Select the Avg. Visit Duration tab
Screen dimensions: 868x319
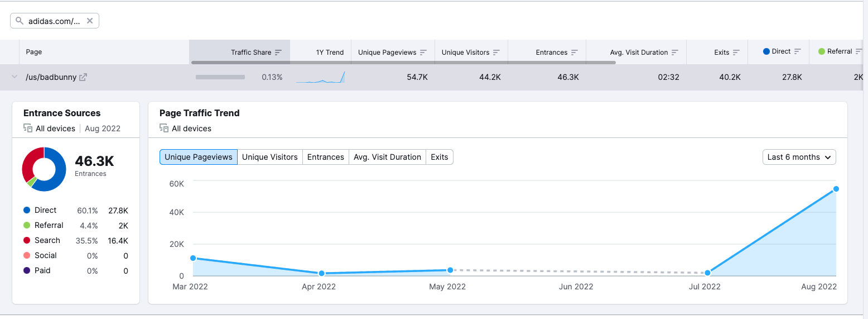387,157
